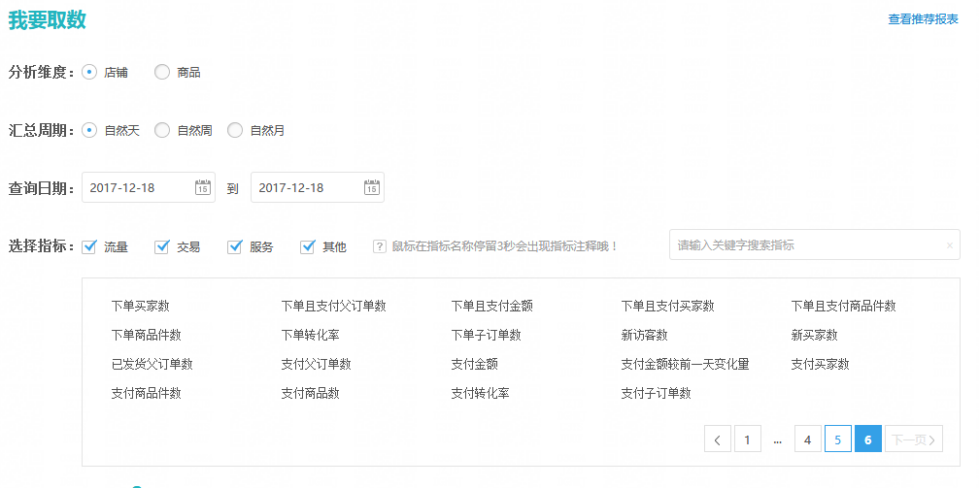The height and width of the screenshot is (489, 979).
Task: Choose 自然天 summary period
Action: (89, 131)
